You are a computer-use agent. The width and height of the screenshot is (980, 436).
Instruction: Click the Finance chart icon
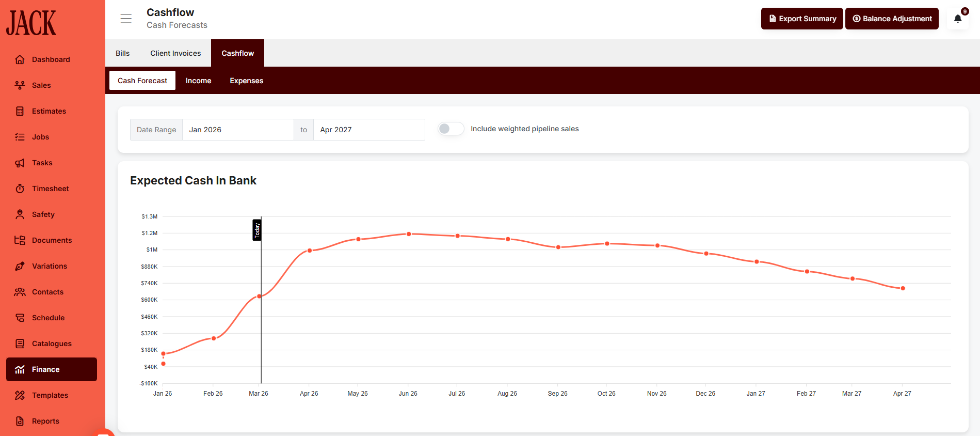pyautogui.click(x=20, y=369)
